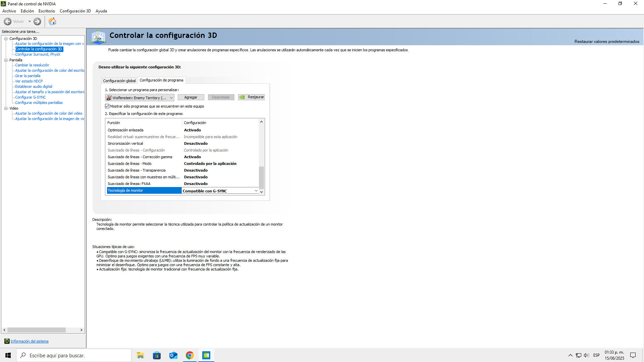
Task: Open Girar la pantalla
Action: (x=28, y=76)
